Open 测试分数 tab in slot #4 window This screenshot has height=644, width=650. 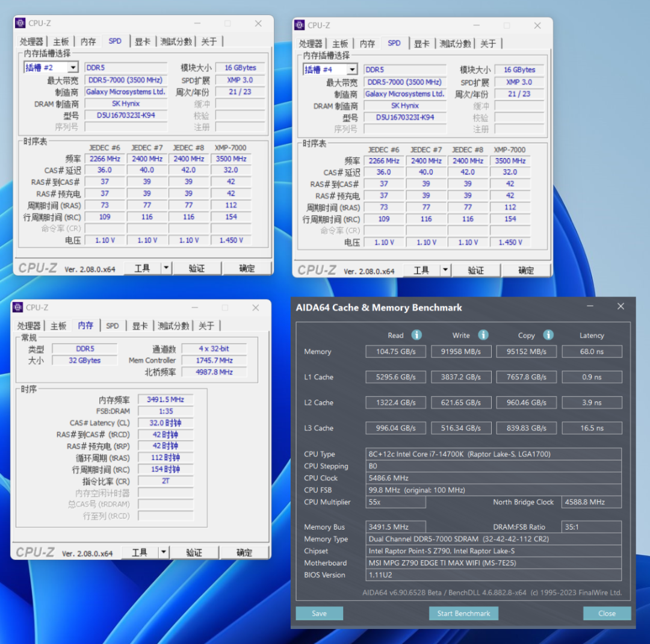coord(455,43)
